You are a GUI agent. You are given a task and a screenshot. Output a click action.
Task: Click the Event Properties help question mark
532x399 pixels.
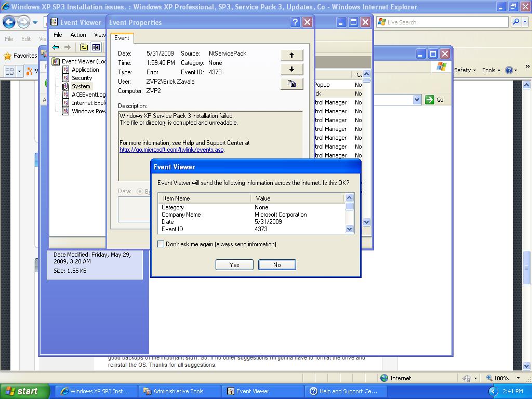(x=295, y=22)
